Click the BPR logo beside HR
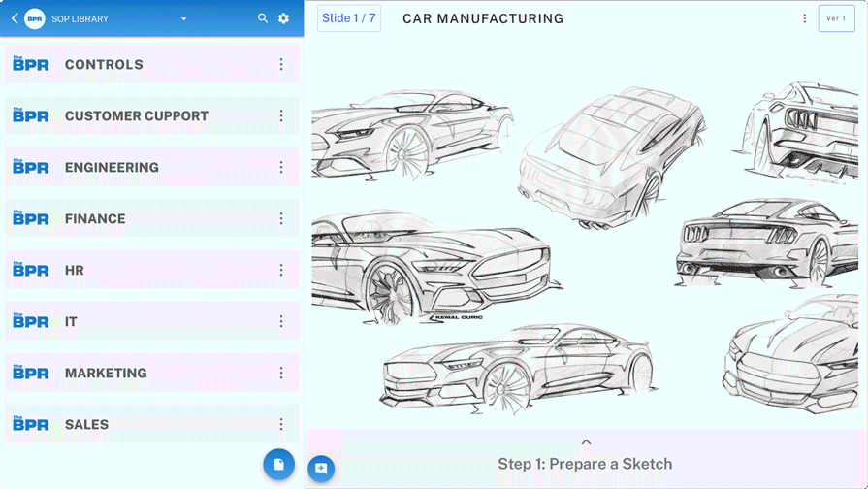Viewport: 868px width, 489px height. (31, 270)
